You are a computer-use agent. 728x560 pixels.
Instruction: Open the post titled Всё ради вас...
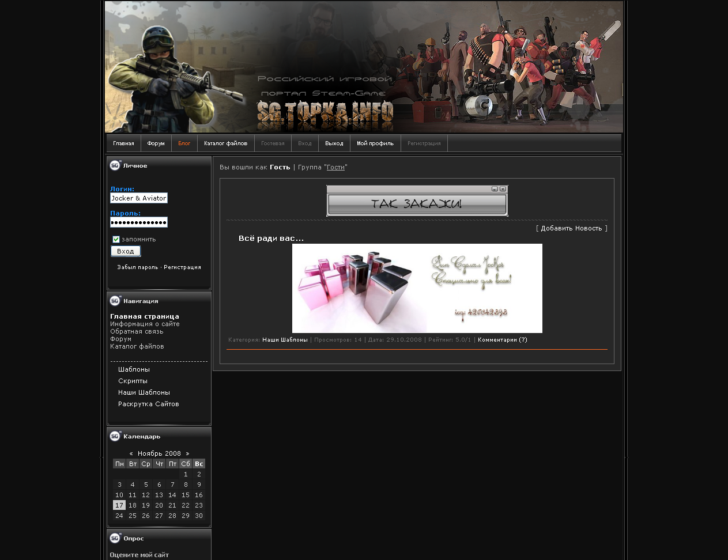[271, 238]
